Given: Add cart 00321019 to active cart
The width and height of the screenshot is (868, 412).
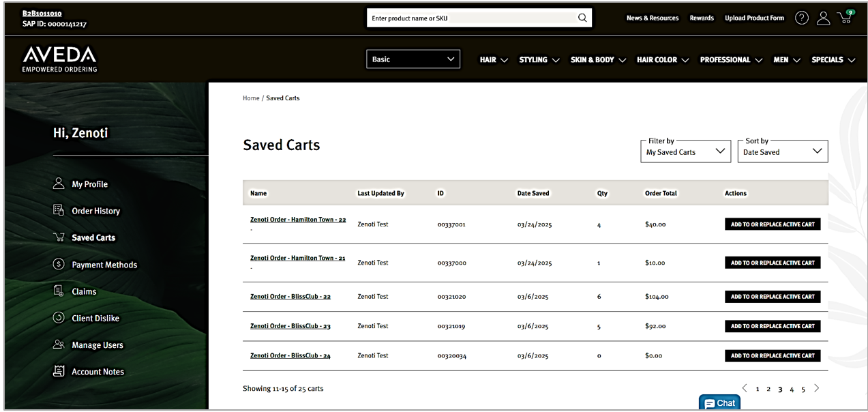Looking at the screenshot, I should coord(773,326).
